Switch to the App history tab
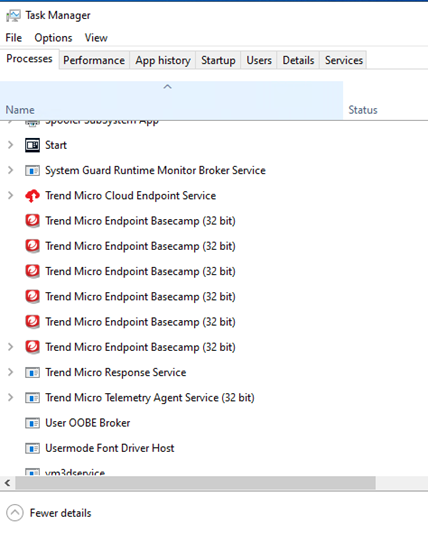428x533 pixels. tap(163, 61)
